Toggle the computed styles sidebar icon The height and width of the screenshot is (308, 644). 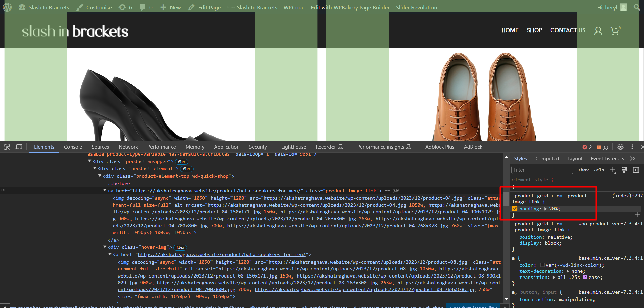pos(636,170)
